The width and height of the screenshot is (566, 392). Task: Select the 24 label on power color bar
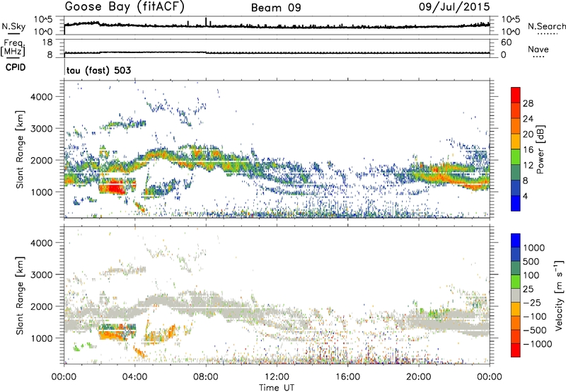click(x=528, y=119)
